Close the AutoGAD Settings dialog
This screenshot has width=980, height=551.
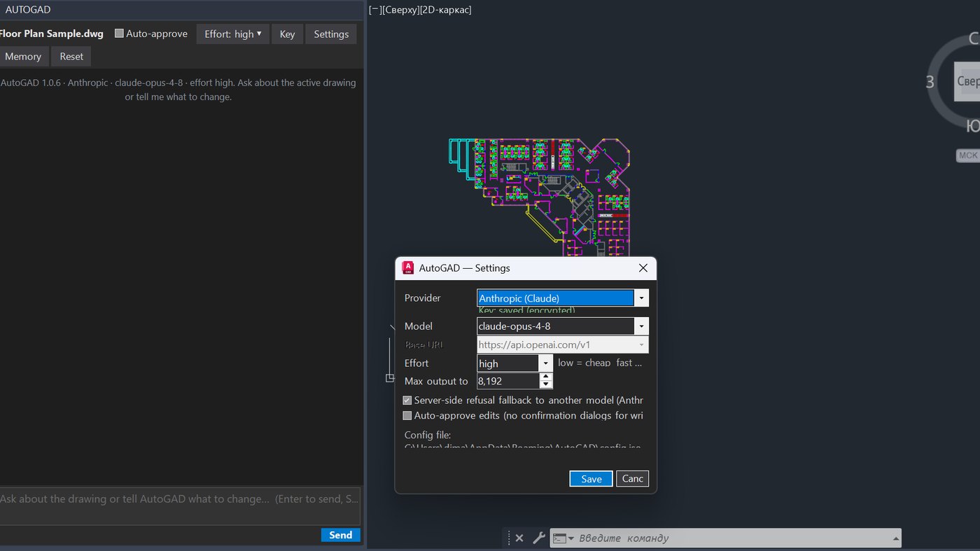point(643,267)
